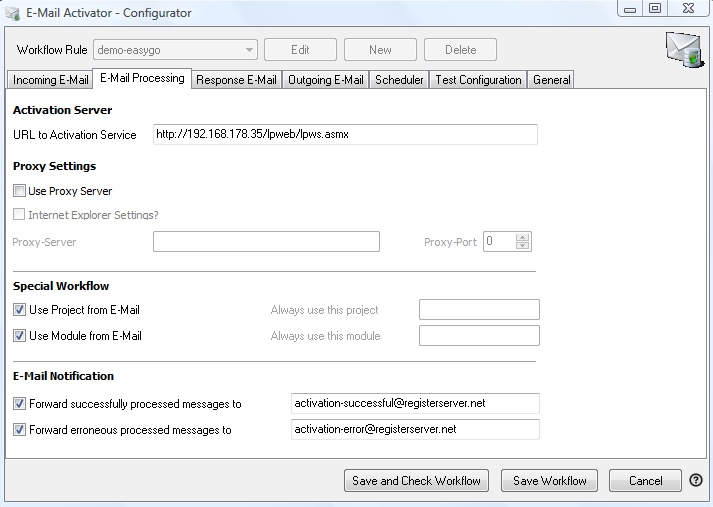Click the E-Mail Activator title bar icon
The height and width of the screenshot is (507, 713).
[14, 13]
